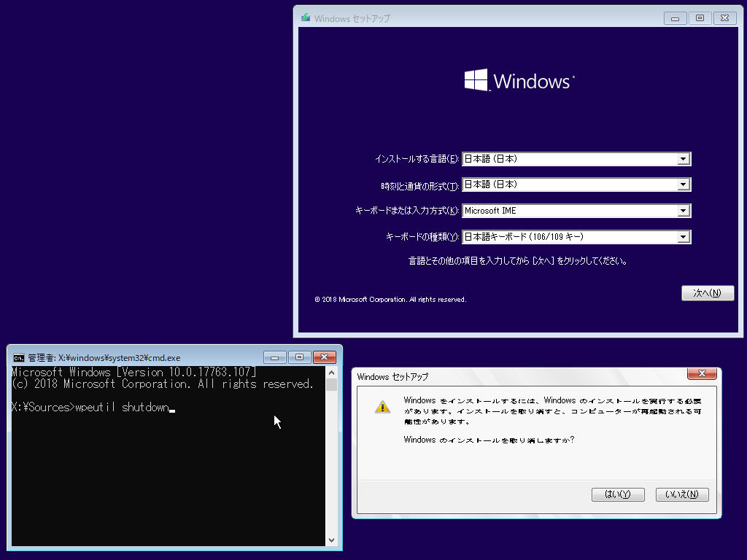Viewport: 747px width, 560px height.
Task: Open the 時刻と通貨の形式 format dropdown
Action: 684,184
